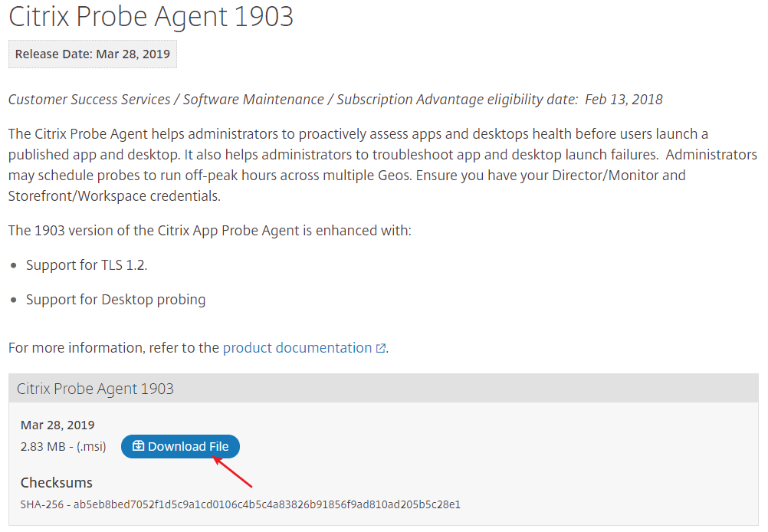Open the product documentation link

coord(297,348)
